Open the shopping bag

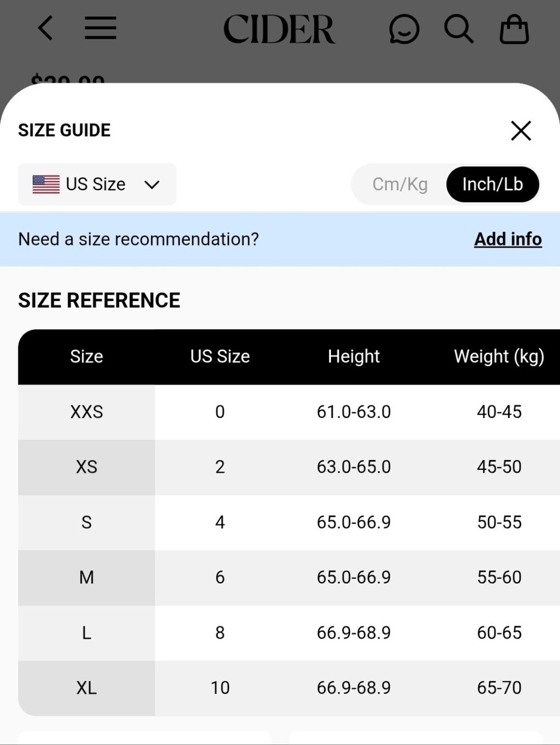[x=514, y=29]
